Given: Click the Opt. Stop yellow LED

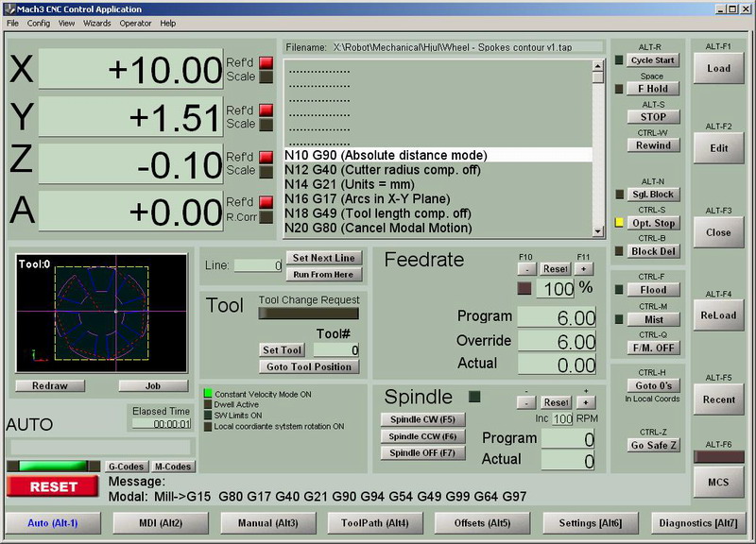Looking at the screenshot, I should pyautogui.click(x=620, y=223).
